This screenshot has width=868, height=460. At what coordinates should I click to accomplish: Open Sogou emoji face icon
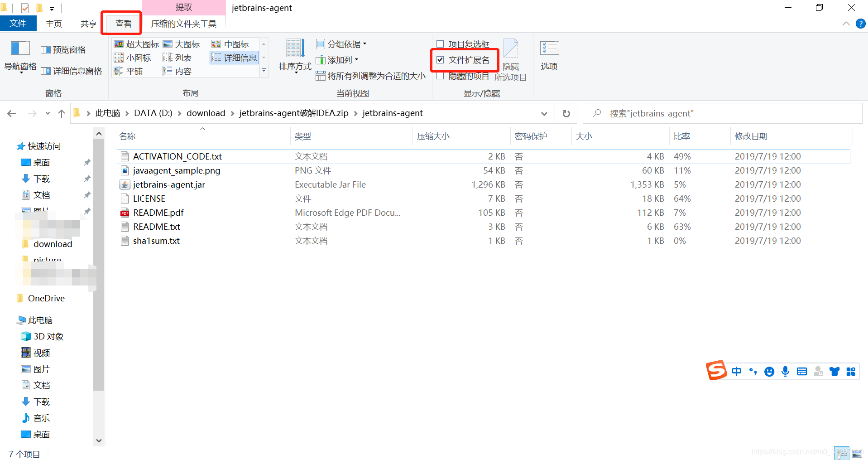pyautogui.click(x=769, y=372)
